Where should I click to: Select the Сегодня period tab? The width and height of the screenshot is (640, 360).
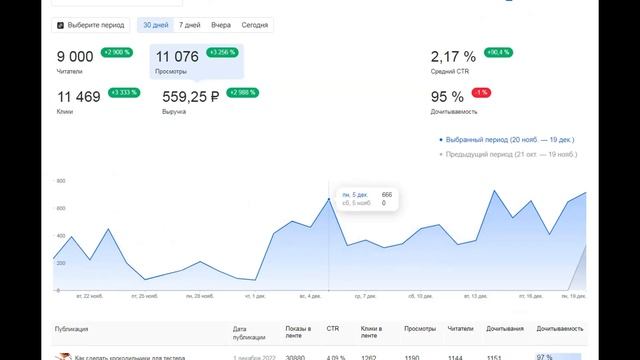255,25
